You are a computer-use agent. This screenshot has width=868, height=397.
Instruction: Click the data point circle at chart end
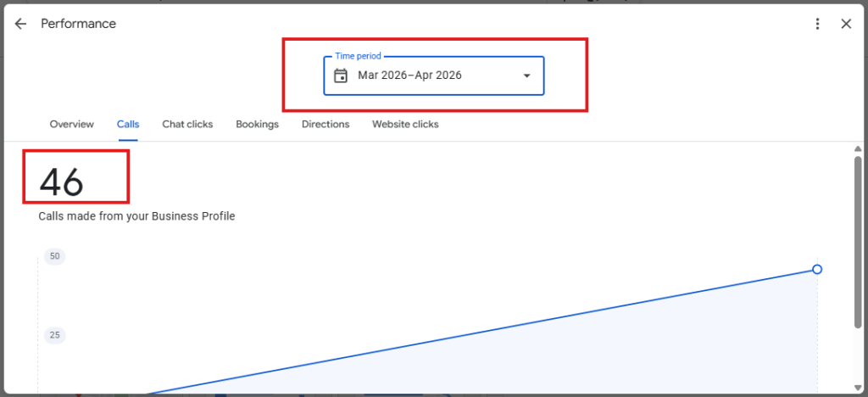point(817,269)
